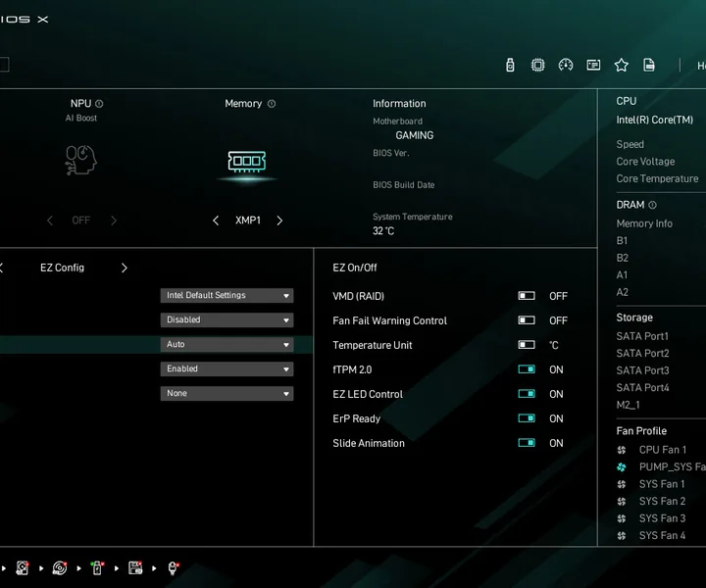Open the Favorites star icon
The height and width of the screenshot is (588, 706).
622,66
